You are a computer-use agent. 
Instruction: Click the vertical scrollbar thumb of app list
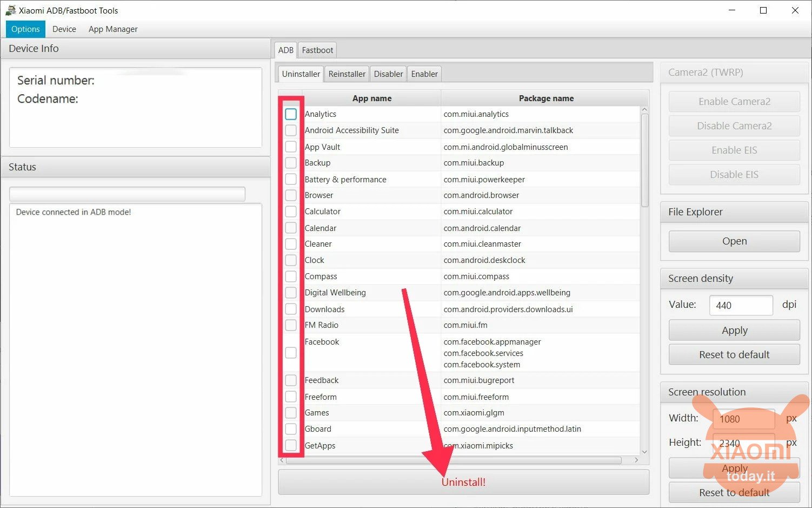644,160
